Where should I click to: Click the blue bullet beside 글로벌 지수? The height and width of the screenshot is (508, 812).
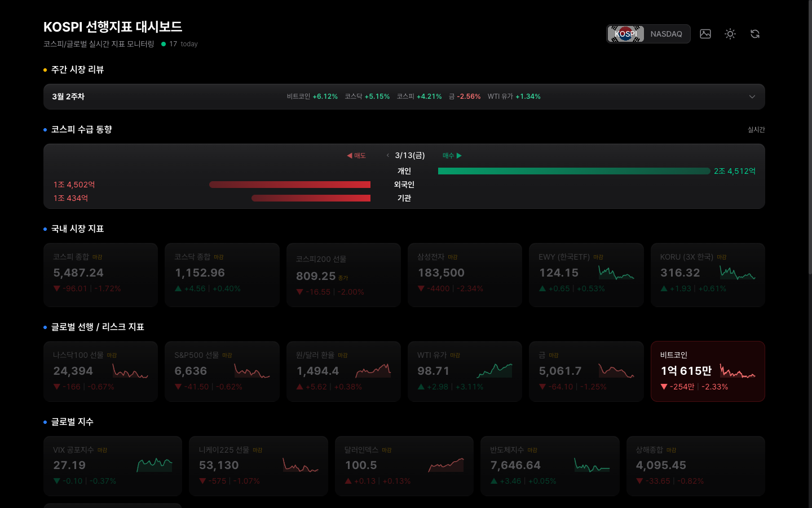coord(44,422)
